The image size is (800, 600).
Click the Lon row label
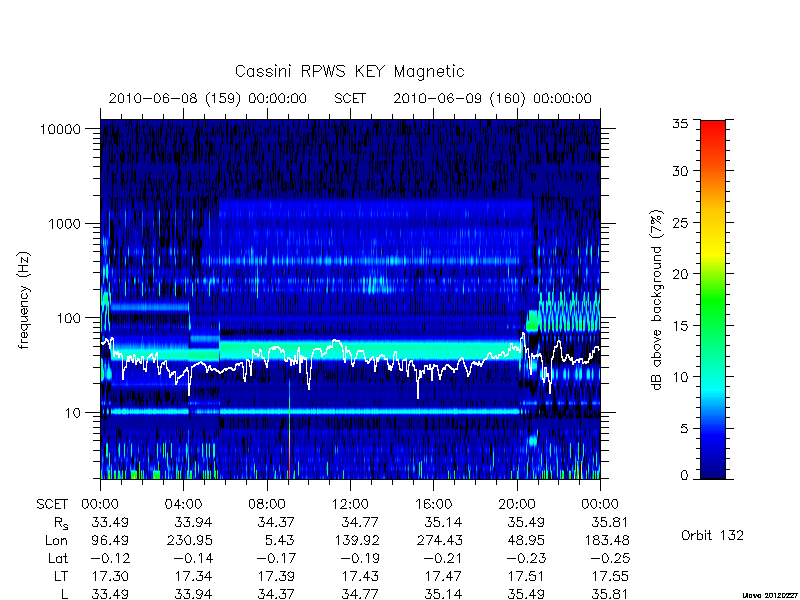(57, 540)
